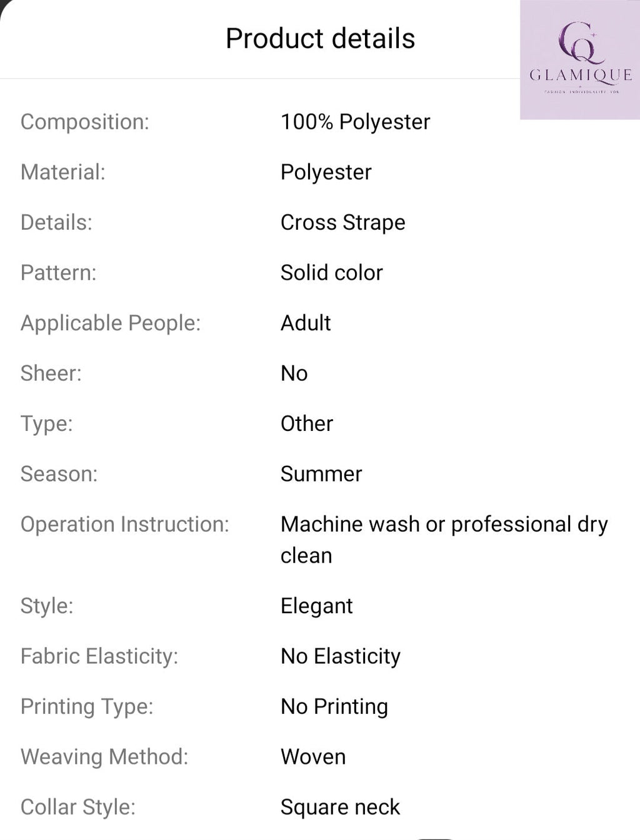Select the Adult applicable people value
This screenshot has width=640, height=840.
tap(306, 323)
